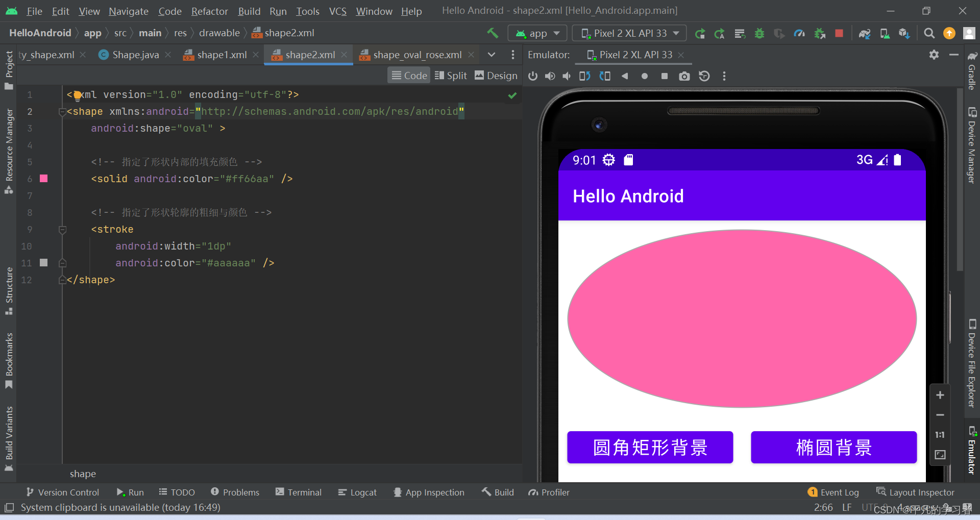Rotate the emulator counterclockwise

[x=584, y=76]
